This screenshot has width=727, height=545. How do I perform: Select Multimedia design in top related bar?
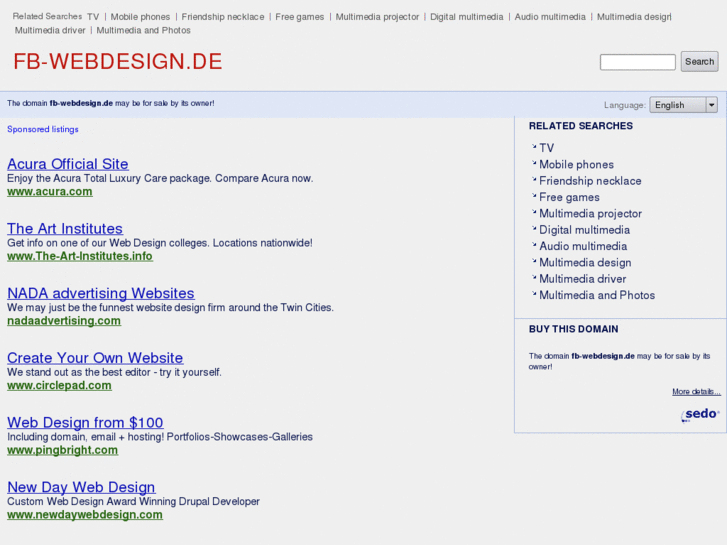point(634,17)
